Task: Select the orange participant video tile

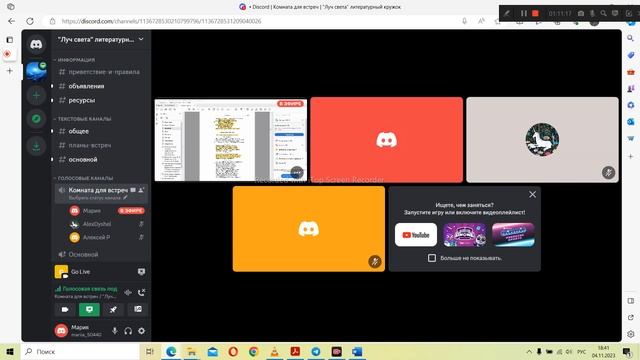Action: [x=309, y=229]
